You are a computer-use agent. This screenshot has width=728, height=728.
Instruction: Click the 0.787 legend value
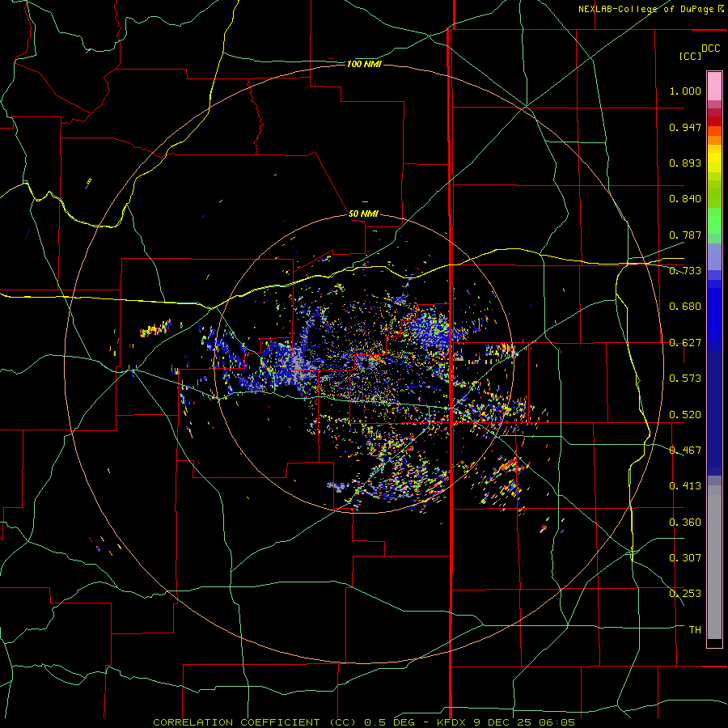pos(685,235)
